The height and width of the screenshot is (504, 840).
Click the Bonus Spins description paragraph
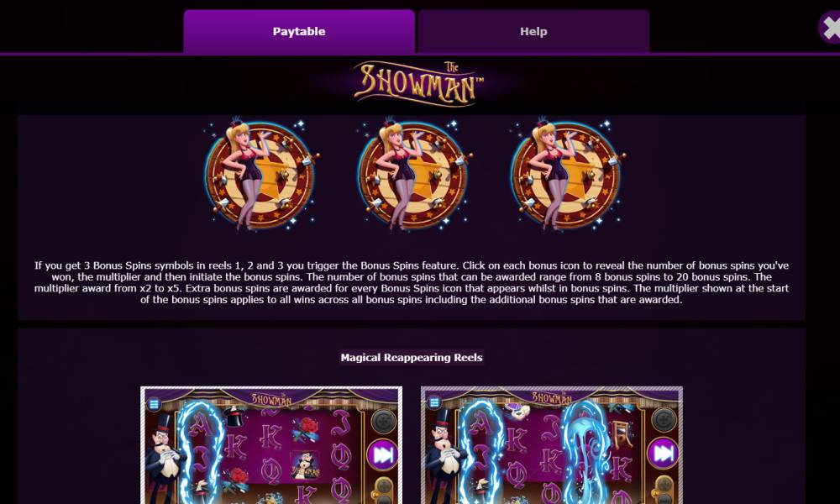click(x=412, y=282)
